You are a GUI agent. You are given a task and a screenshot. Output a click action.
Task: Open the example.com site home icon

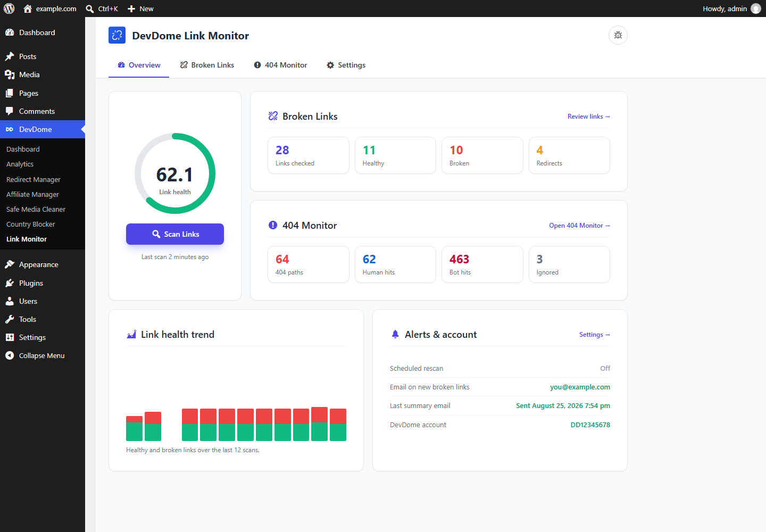(28, 9)
